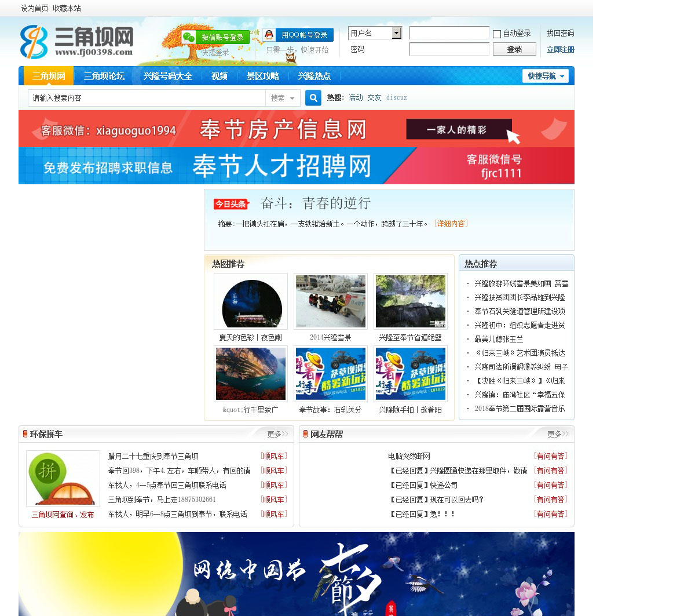Image resolution: width=695 pixels, height=616 pixels.
Task: Click the 立即注册 link
Action: coord(561,50)
